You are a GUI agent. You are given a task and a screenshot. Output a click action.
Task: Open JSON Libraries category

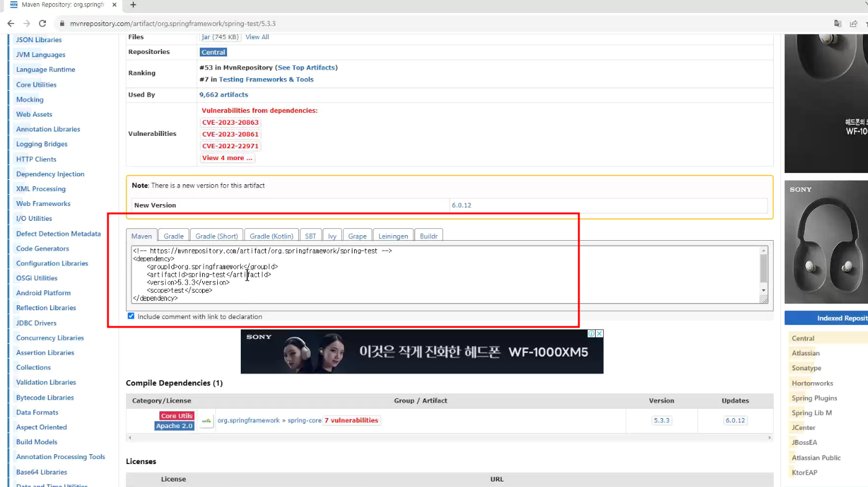click(39, 40)
